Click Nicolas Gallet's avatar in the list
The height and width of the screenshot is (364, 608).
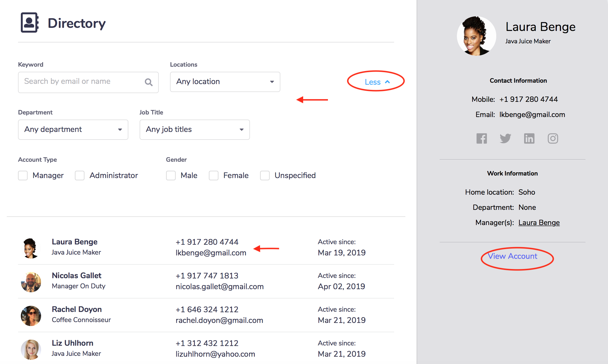click(31, 282)
